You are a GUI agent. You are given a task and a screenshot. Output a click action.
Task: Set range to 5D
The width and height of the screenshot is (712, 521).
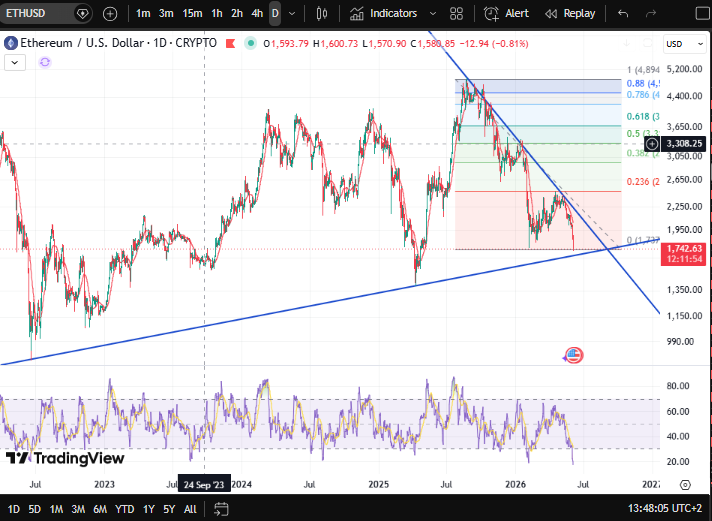pos(35,509)
